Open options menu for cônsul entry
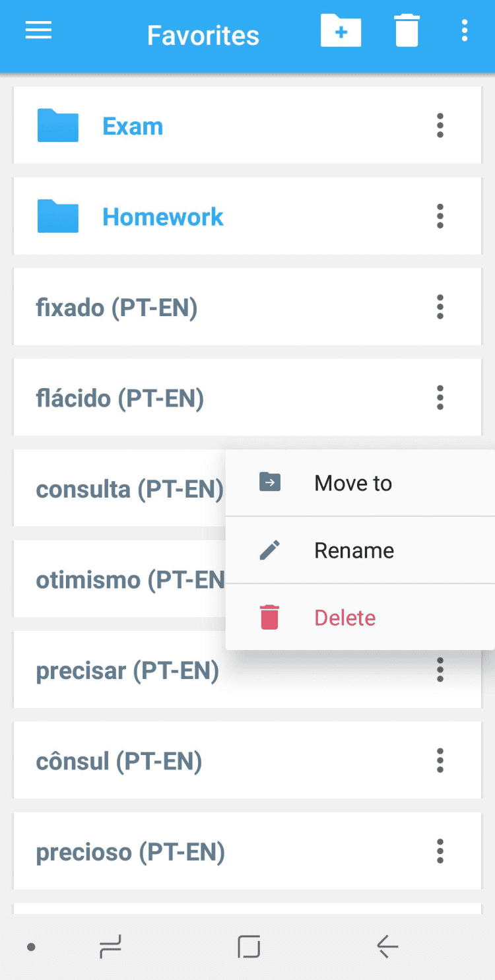Screen dimensions: 495x980 point(440,761)
